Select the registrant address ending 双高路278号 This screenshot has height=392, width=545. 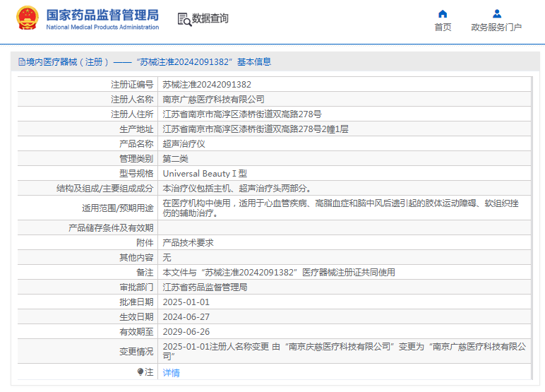click(242, 114)
